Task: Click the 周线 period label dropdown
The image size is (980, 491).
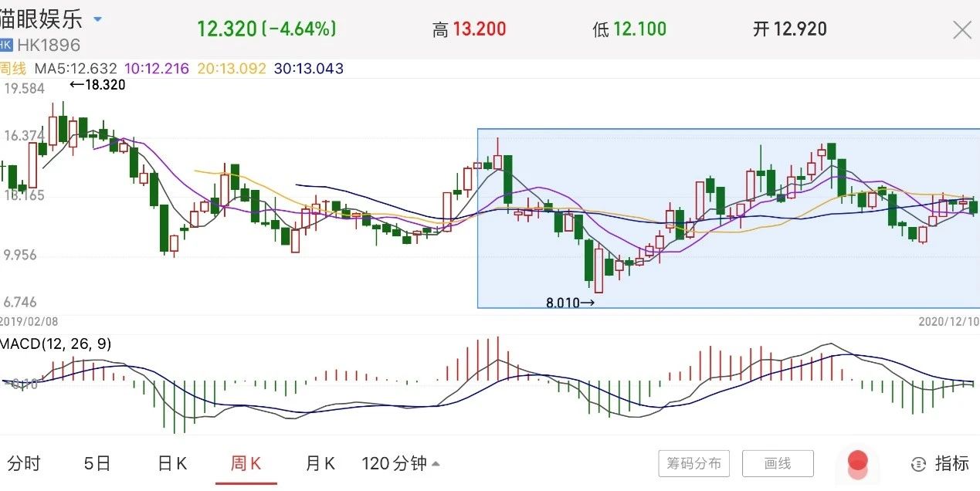Action: point(12,69)
